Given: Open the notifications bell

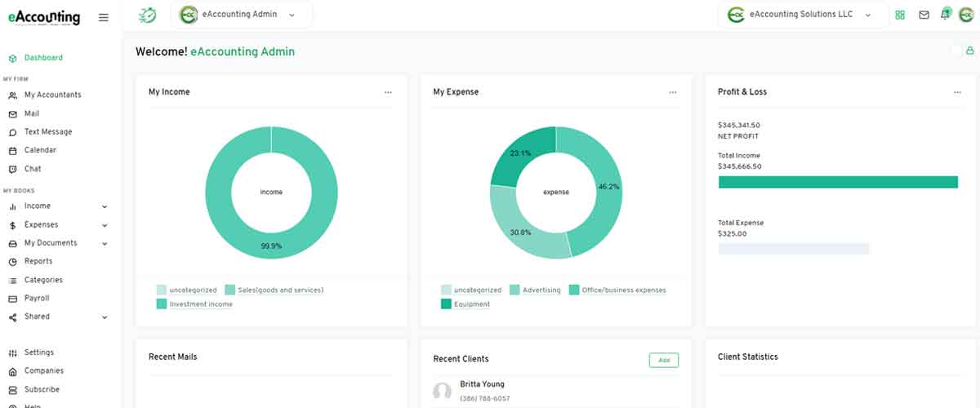Looking at the screenshot, I should point(946,14).
